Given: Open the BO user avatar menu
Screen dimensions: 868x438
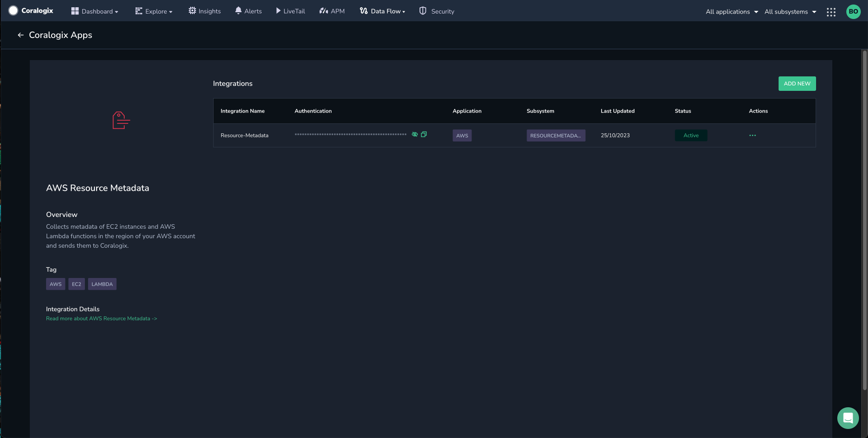Looking at the screenshot, I should tap(853, 12).
